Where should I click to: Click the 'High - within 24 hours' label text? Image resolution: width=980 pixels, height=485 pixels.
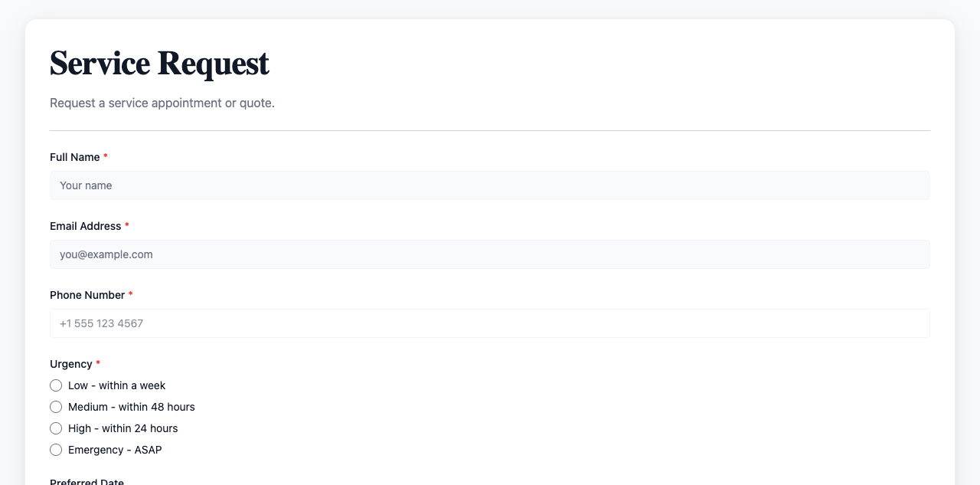coord(122,428)
